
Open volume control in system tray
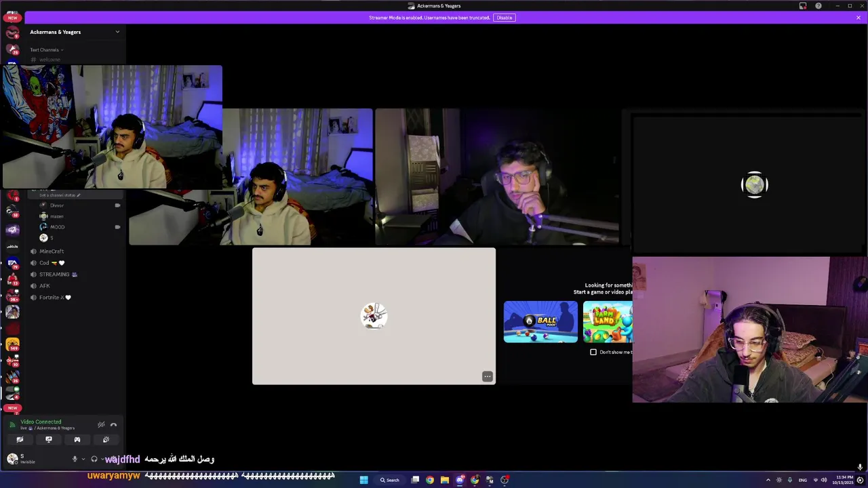824,480
